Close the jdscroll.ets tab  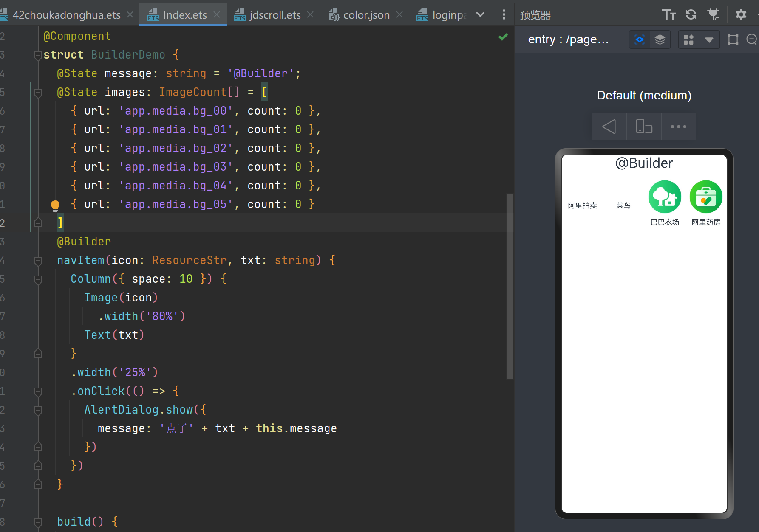pos(310,15)
